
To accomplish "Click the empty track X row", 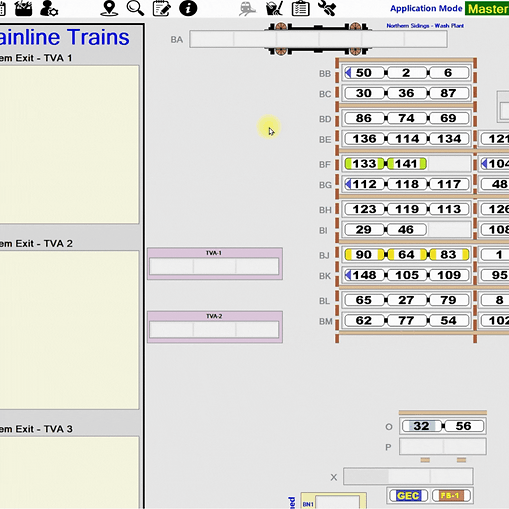I will click(x=408, y=476).
